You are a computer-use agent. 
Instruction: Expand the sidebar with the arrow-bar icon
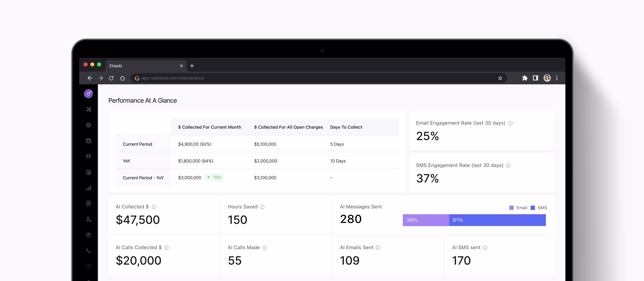pyautogui.click(x=88, y=109)
